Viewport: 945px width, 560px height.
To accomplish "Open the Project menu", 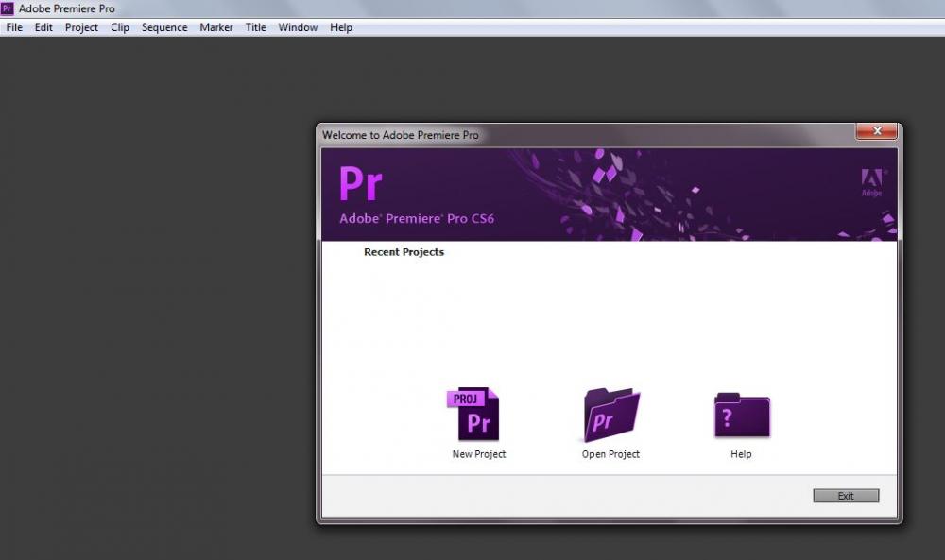I will tap(81, 27).
